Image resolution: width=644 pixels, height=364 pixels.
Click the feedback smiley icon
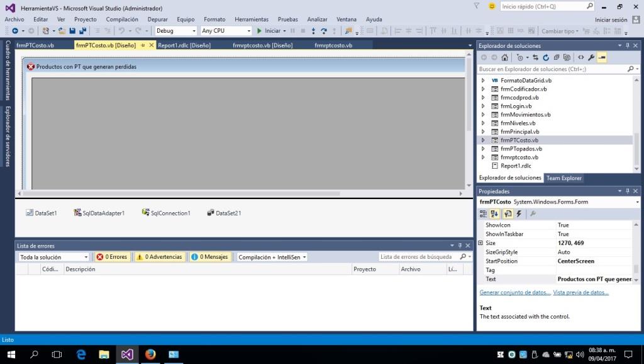point(492,6)
